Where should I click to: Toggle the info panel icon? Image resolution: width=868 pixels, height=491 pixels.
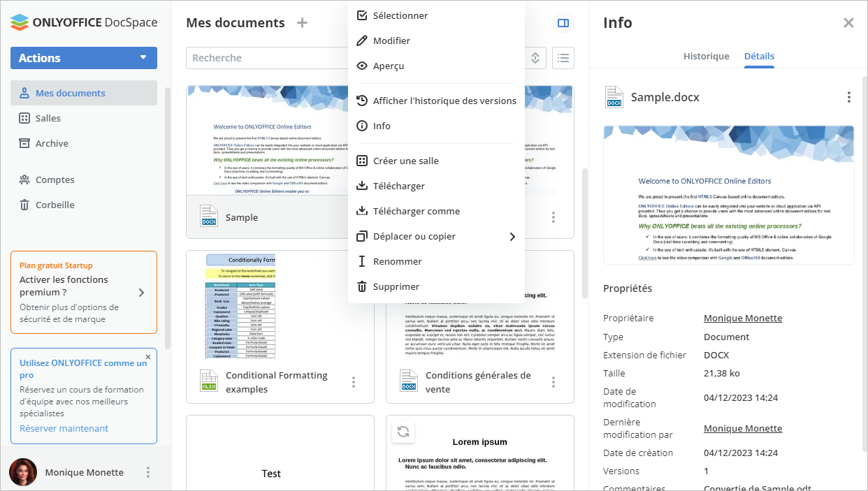[x=563, y=23]
